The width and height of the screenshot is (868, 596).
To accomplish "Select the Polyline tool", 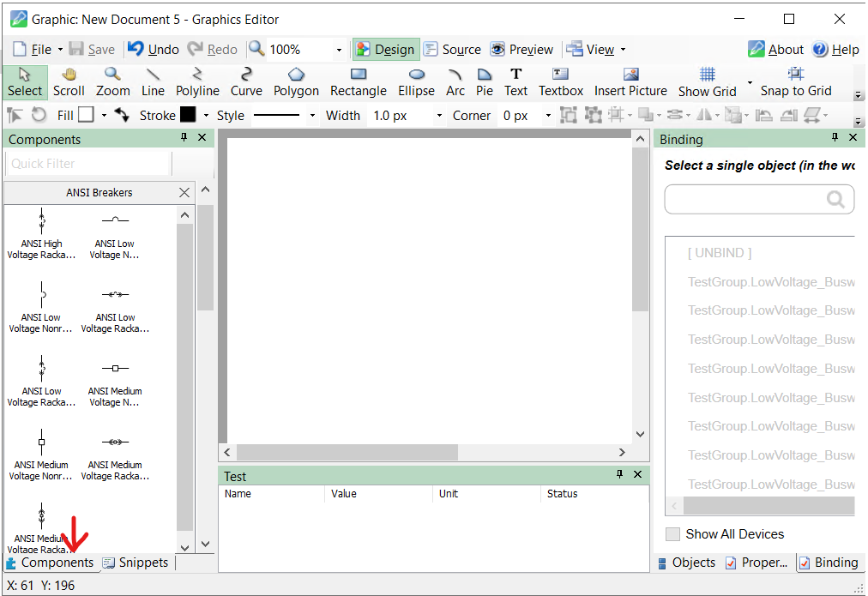I will (197, 82).
